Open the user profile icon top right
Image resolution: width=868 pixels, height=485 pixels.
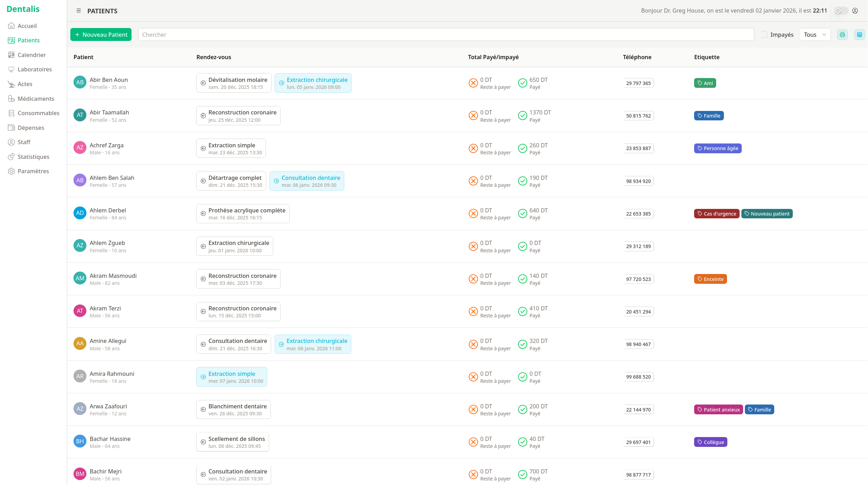[855, 10]
